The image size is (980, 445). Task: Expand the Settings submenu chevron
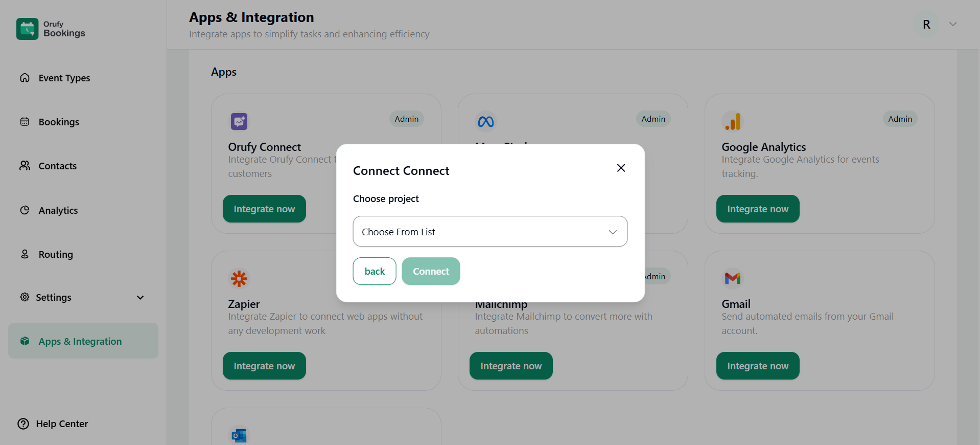tap(140, 298)
